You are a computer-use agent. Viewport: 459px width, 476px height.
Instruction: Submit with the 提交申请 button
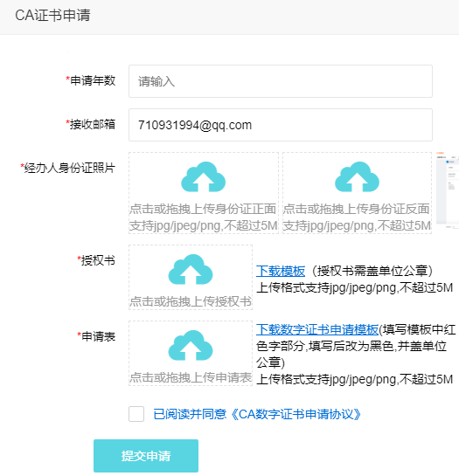(x=146, y=456)
